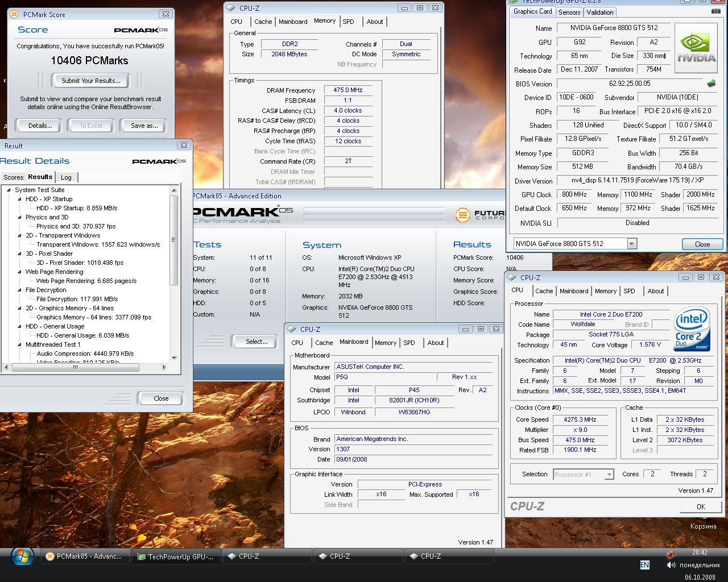The height and width of the screenshot is (582, 728).
Task: Click the green BIOS save chip icon in GPU-Z
Action: 712,84
